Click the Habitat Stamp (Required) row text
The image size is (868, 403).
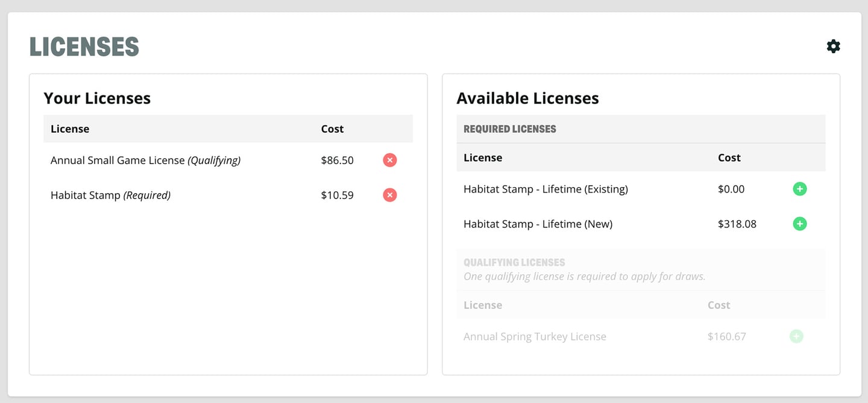pyautogui.click(x=110, y=195)
